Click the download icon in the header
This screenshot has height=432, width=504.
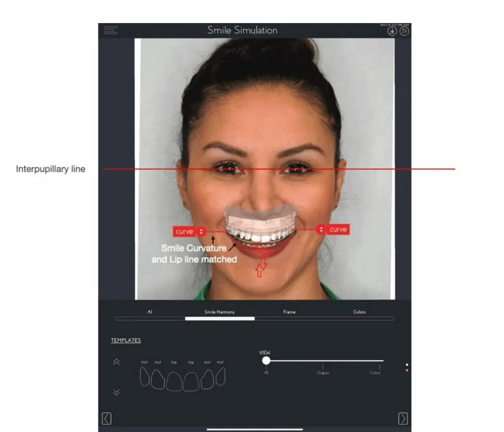click(392, 31)
